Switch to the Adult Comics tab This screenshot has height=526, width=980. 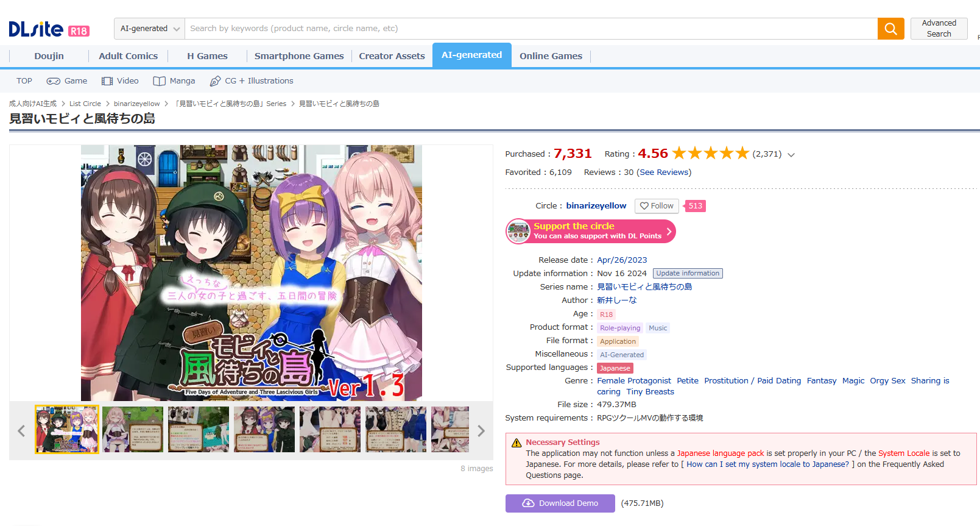(x=128, y=56)
